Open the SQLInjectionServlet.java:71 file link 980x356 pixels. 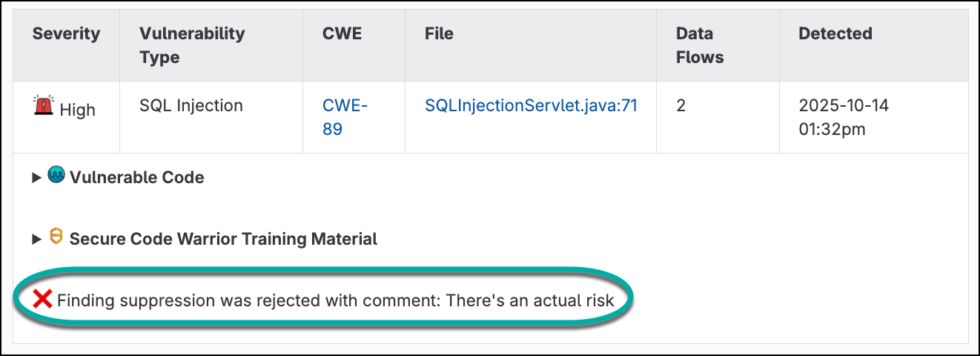(531, 106)
